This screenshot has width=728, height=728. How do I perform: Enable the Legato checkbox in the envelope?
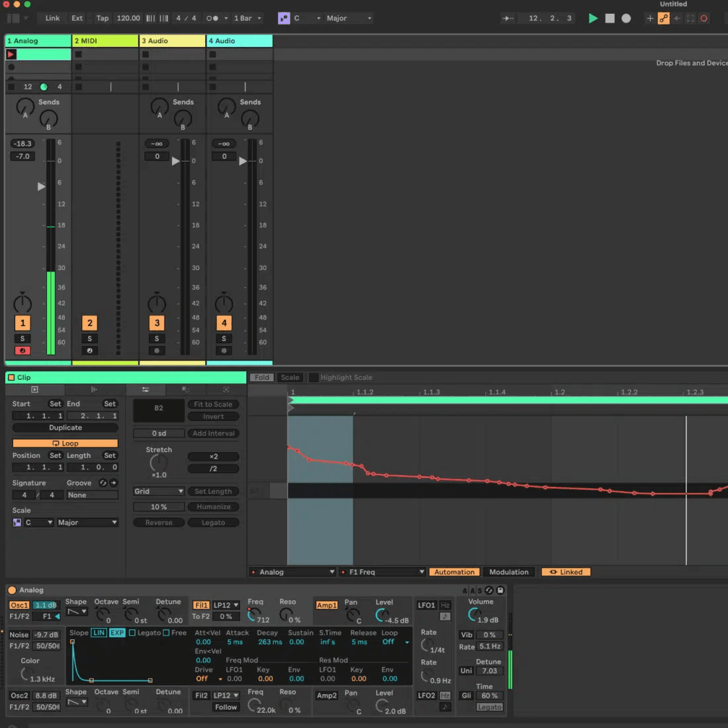[132, 633]
